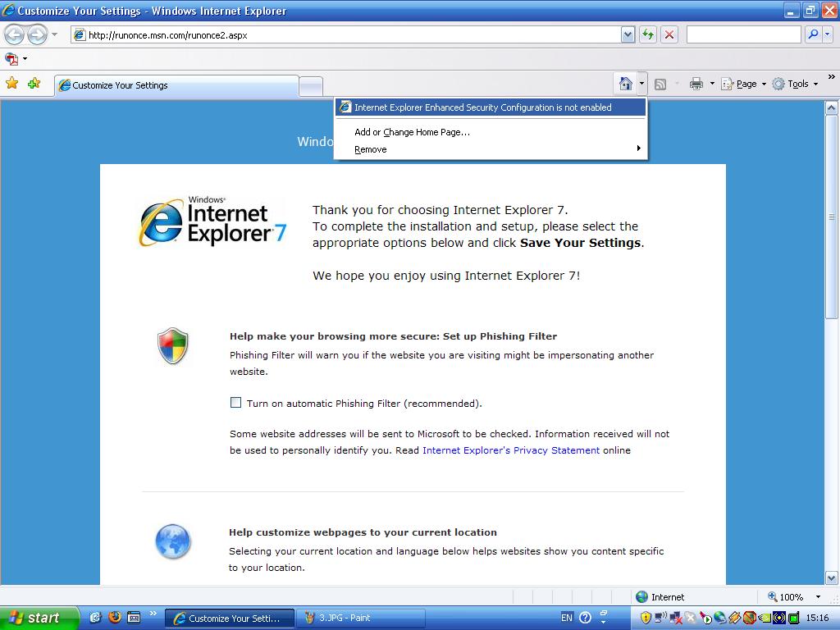Viewport: 840px width, 630px height.
Task: Toggle the Home button dropdown arrow
Action: click(x=641, y=84)
